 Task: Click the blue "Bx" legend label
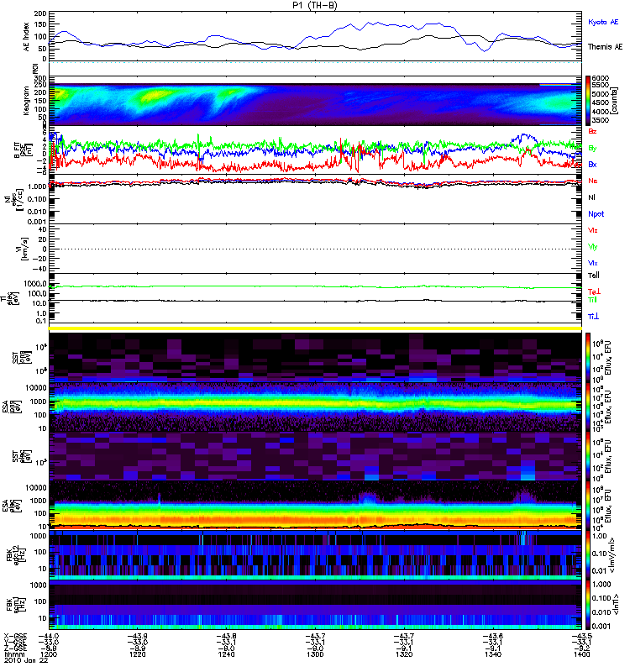point(592,164)
